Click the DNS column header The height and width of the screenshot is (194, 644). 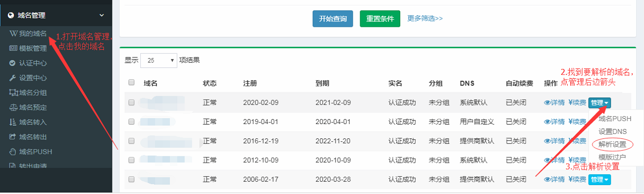coord(467,83)
